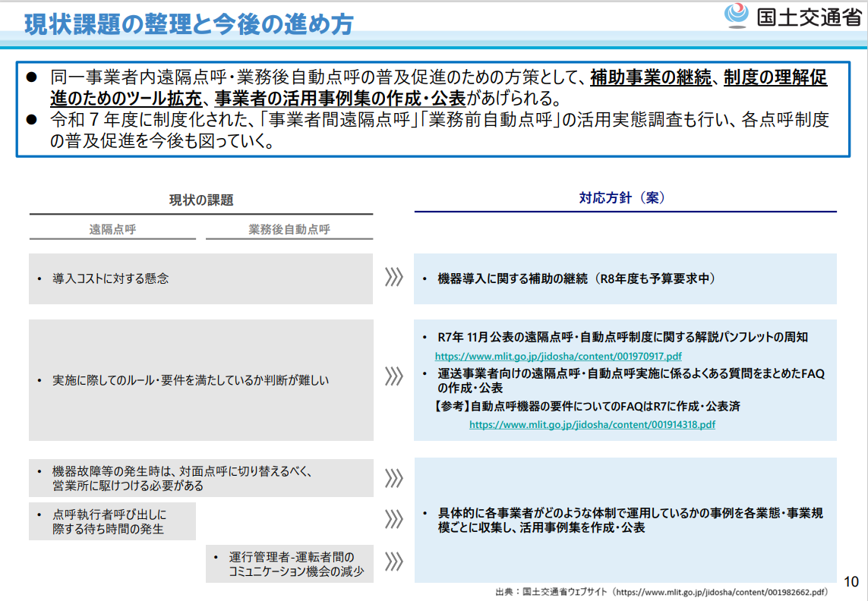The image size is (868, 601).
Task: Click the source URL 001982662.pdf in footer
Action: [x=721, y=592]
